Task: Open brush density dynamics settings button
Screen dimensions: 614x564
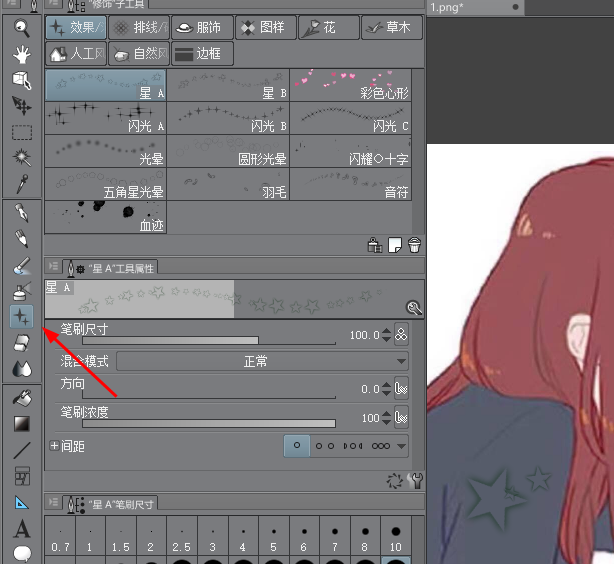Action: point(401,418)
